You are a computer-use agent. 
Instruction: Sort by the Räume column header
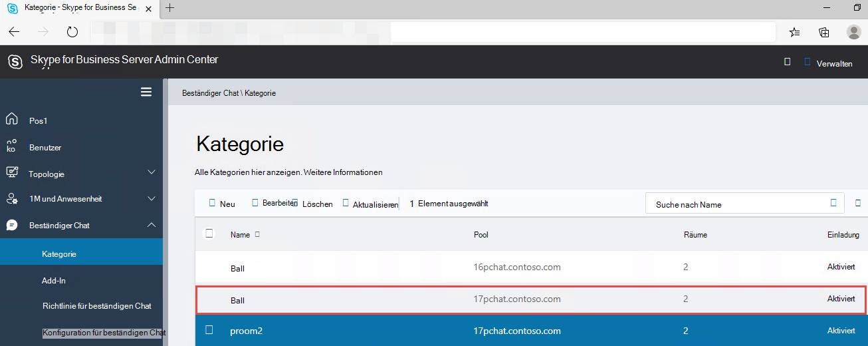pyautogui.click(x=695, y=235)
